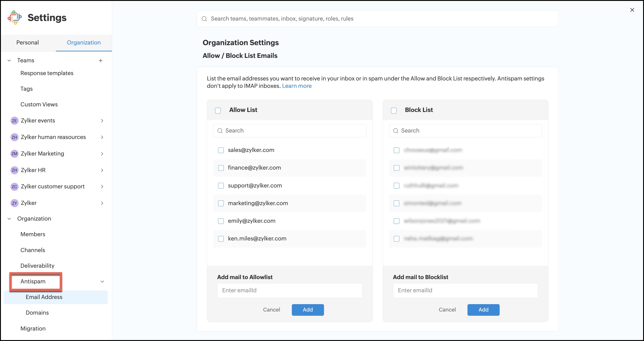Screen dimensions: 644x341
Task: Click the Add button under Allowlist
Action: click(x=307, y=310)
